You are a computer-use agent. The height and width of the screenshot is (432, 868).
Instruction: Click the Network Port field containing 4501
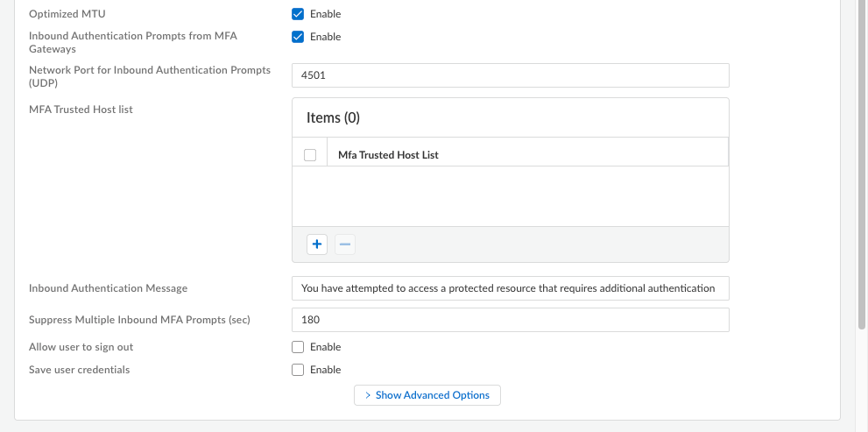(x=510, y=75)
